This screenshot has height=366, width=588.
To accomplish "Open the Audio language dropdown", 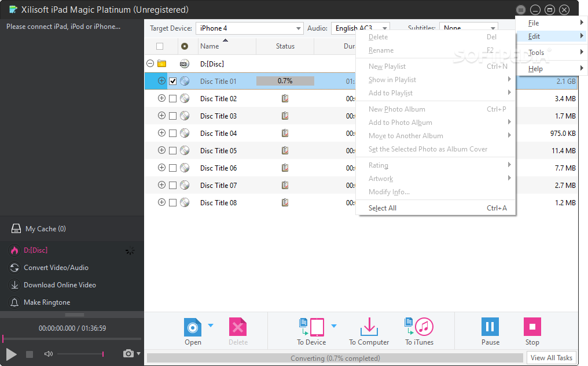I will point(361,28).
